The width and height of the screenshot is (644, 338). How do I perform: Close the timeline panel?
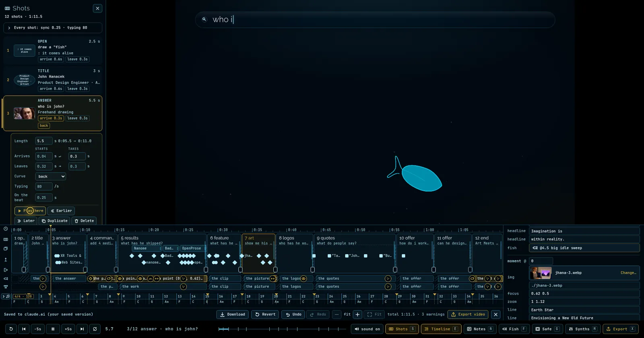(496, 314)
